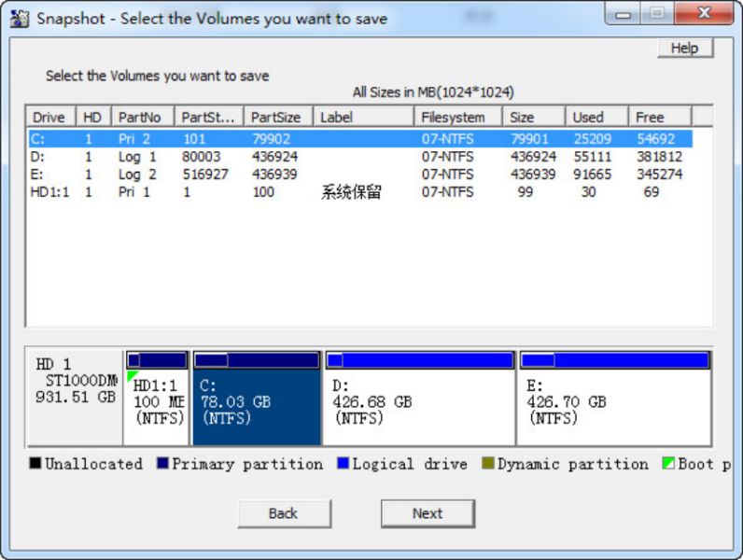743x560 pixels.
Task: Click Used value 25209 in C: row
Action: point(593,139)
